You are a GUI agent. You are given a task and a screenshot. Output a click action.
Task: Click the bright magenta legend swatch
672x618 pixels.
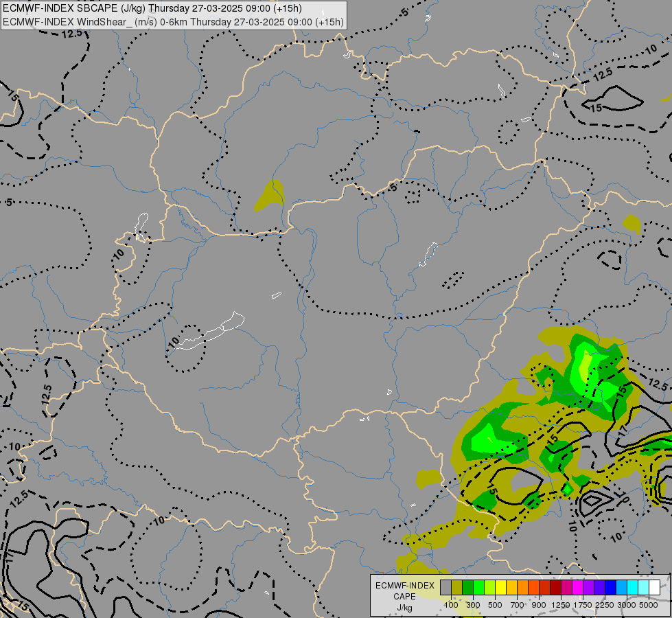pyautogui.click(x=578, y=588)
